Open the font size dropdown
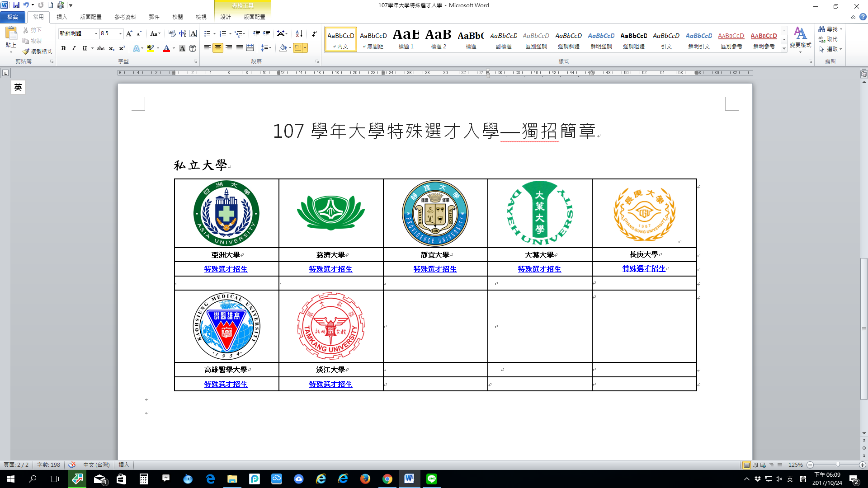This screenshot has width=868, height=488. pyautogui.click(x=120, y=33)
